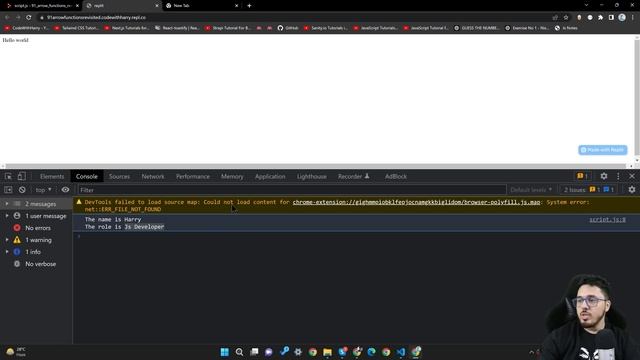Click the page horizontal scrollbar
This screenshot has width=640, height=360.
317,166
